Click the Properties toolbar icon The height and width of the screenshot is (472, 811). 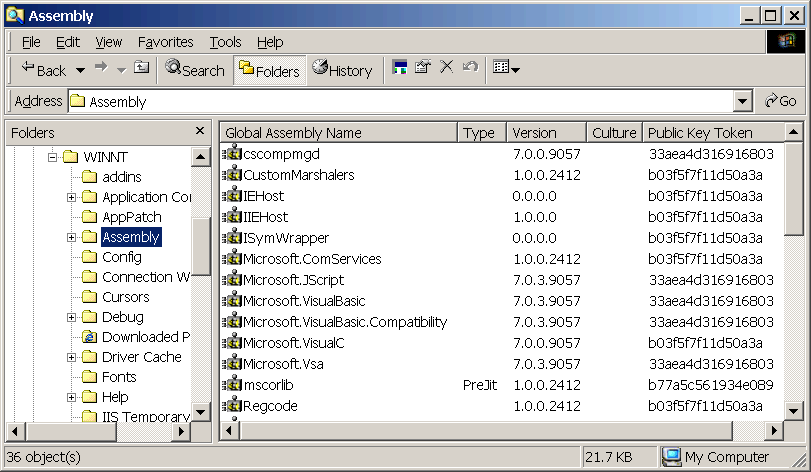point(423,67)
